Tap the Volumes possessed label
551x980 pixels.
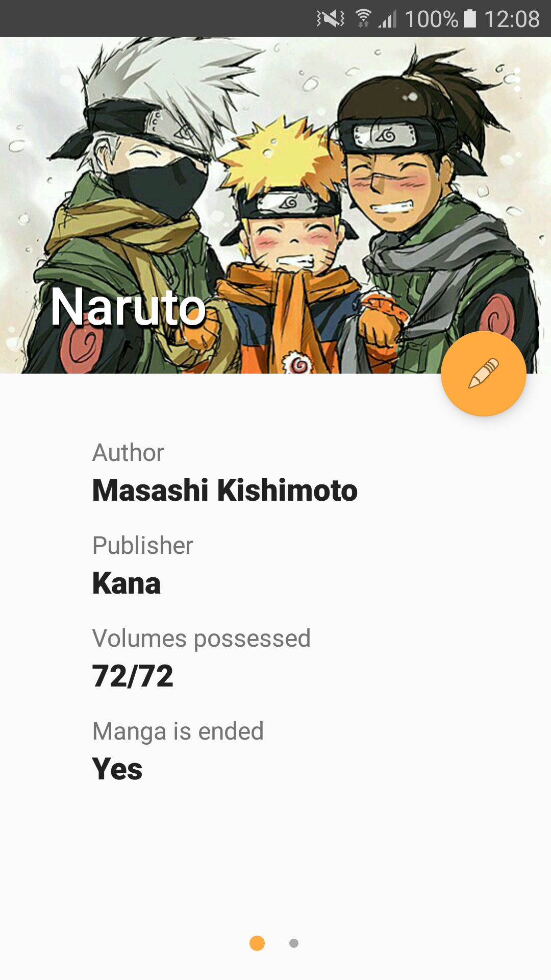(202, 639)
